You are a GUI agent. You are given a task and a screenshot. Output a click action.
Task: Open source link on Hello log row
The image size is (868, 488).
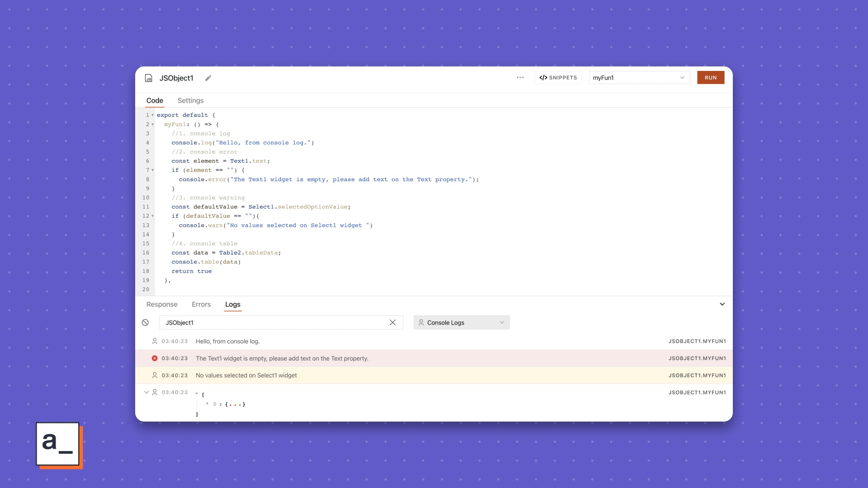697,341
